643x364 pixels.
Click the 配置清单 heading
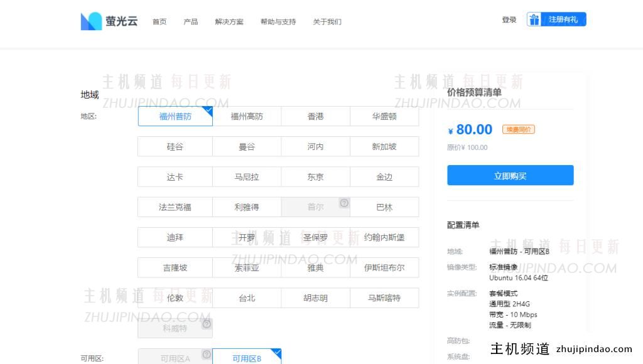463,225
